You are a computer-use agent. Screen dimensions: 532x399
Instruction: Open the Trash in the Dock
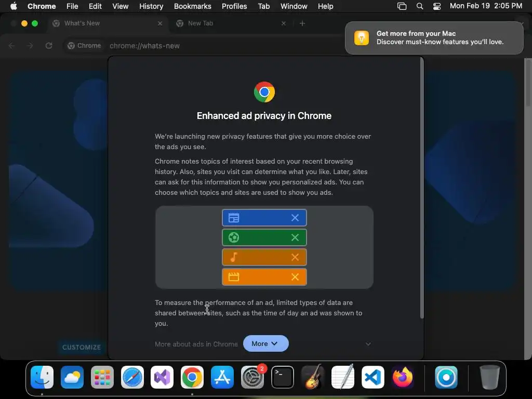489,377
